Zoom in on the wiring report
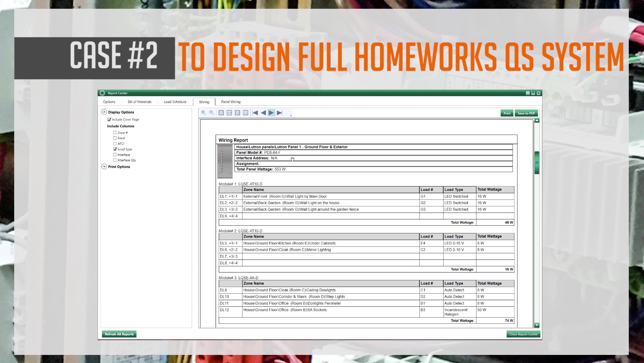 pos(203,113)
